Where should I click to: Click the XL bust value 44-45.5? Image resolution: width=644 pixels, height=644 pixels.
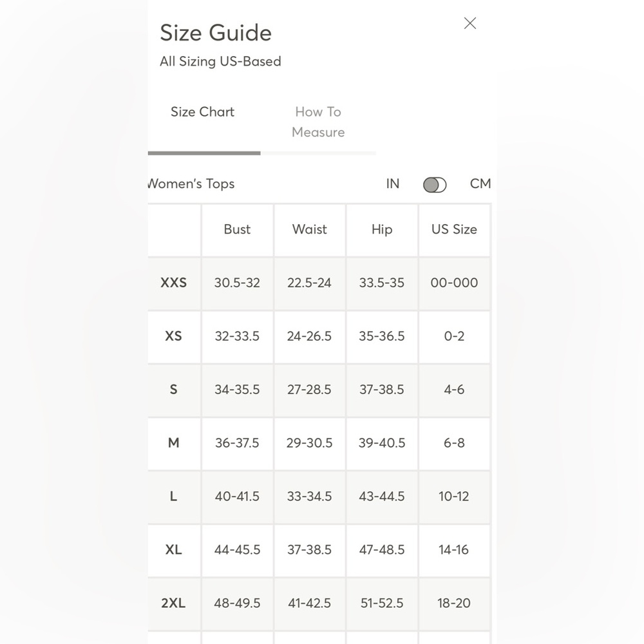click(x=237, y=549)
